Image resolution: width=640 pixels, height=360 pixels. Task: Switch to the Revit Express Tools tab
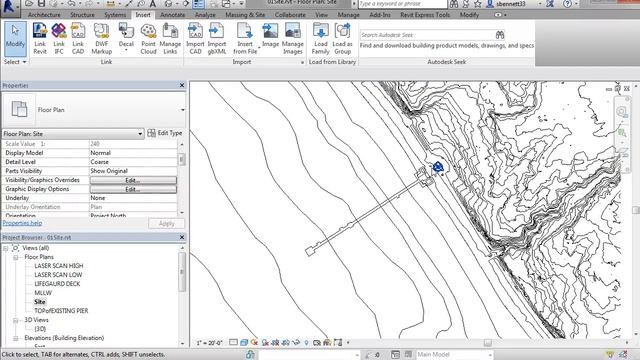click(x=425, y=15)
